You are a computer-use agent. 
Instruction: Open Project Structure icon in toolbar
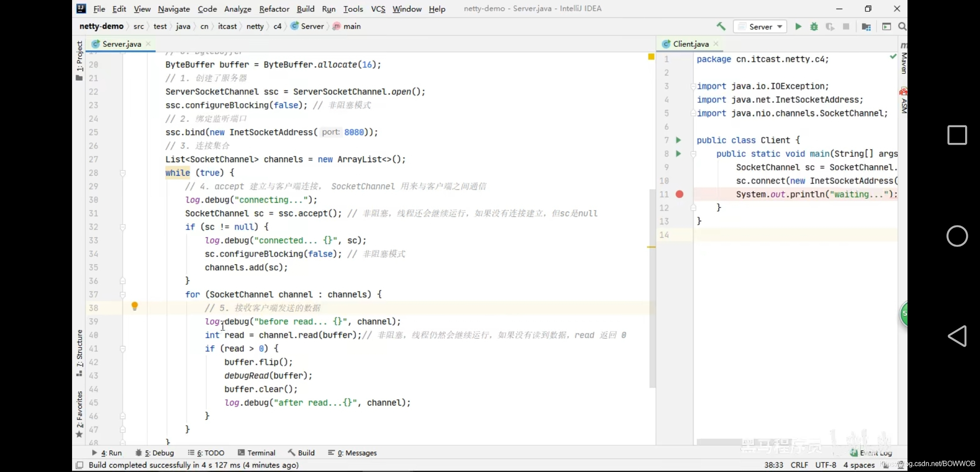[866, 27]
